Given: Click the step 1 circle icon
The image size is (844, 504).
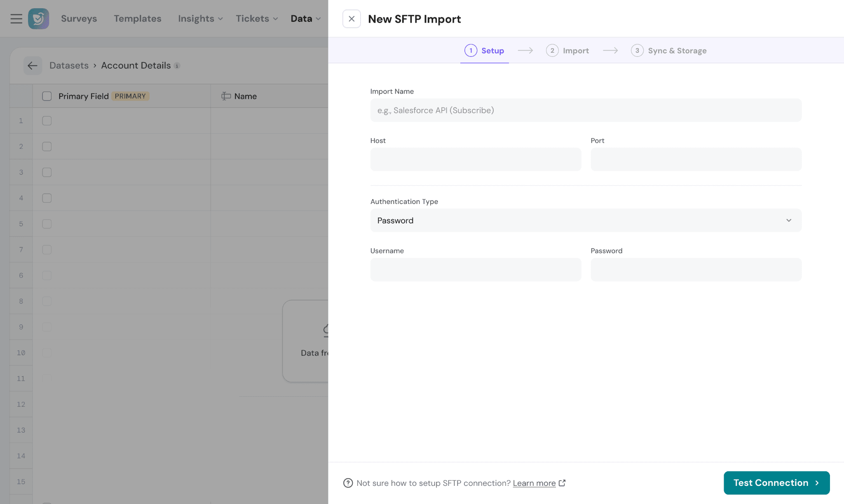Looking at the screenshot, I should pos(471,50).
